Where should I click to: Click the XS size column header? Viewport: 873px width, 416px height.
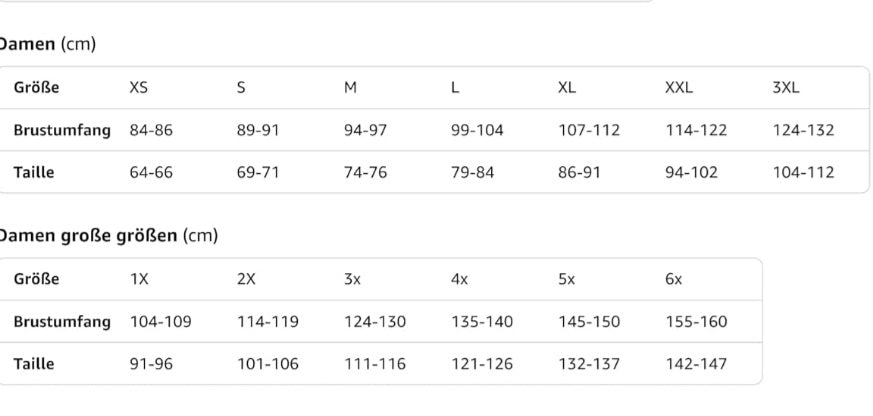[x=139, y=88]
